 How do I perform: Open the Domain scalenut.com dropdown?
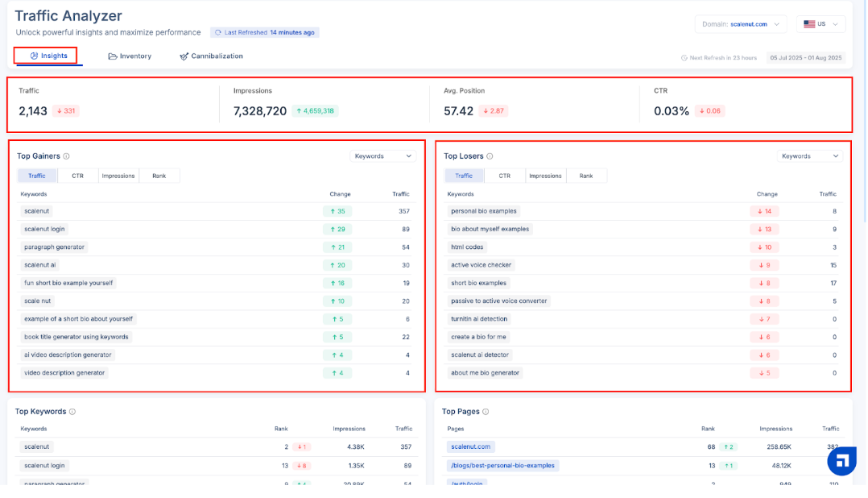click(x=740, y=24)
